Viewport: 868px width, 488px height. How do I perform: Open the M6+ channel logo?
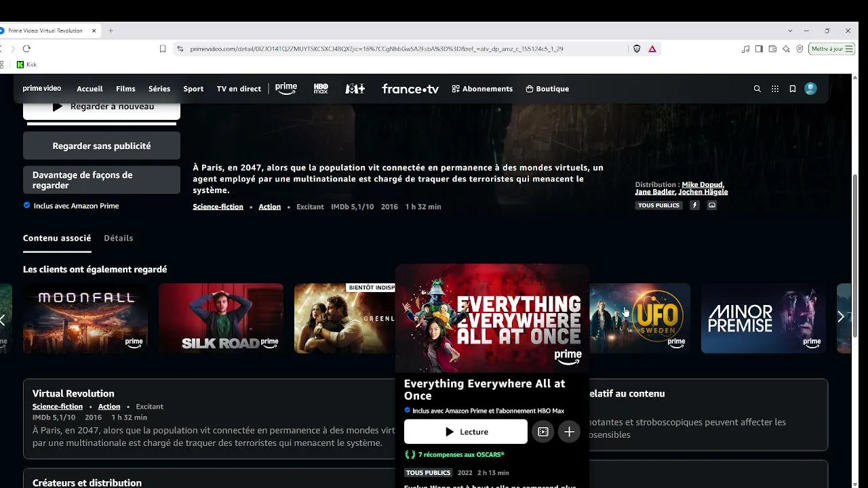point(355,89)
